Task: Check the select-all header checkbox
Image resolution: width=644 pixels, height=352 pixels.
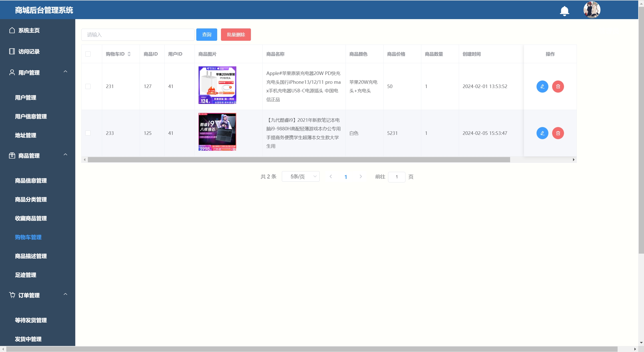Action: pos(88,54)
